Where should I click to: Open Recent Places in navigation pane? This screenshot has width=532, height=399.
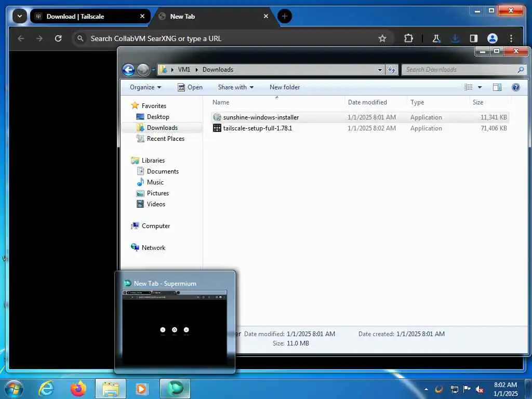[161, 138]
